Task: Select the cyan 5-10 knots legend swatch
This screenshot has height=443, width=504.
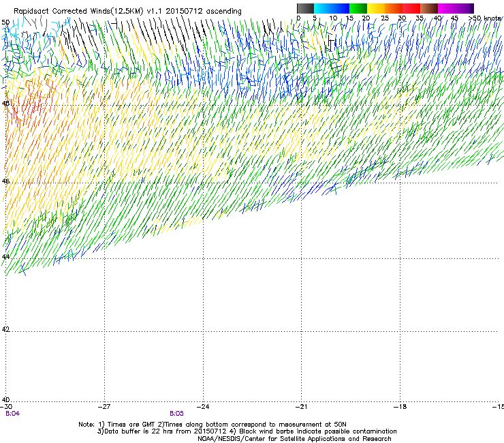Action: (323, 8)
